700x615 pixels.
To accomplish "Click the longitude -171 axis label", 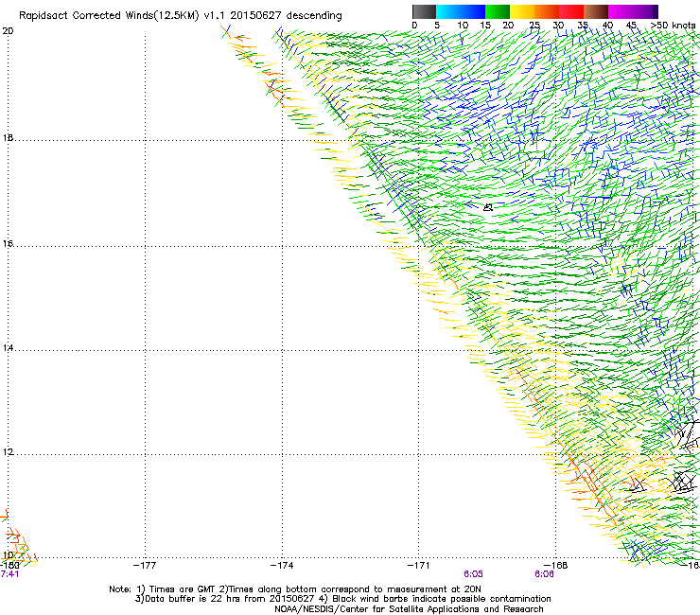I will [x=418, y=566].
